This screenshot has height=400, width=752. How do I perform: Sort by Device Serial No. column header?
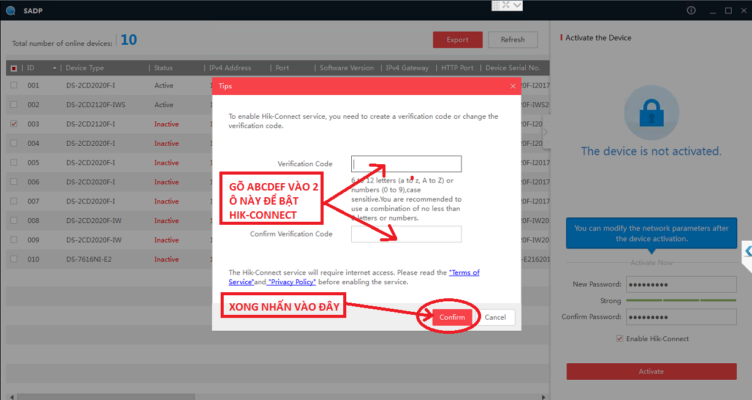pyautogui.click(x=515, y=68)
